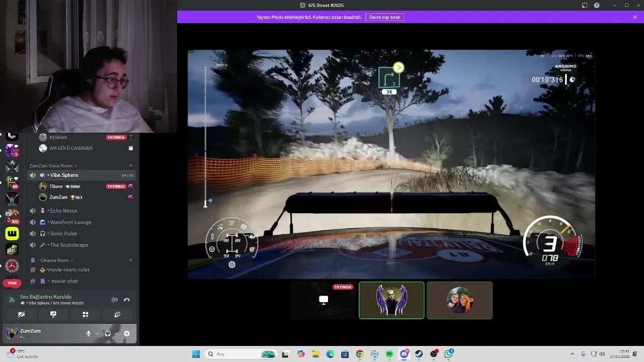This screenshot has width=644, height=362.
Task: Click the taskbar Ara search box
Action: [x=242, y=354]
